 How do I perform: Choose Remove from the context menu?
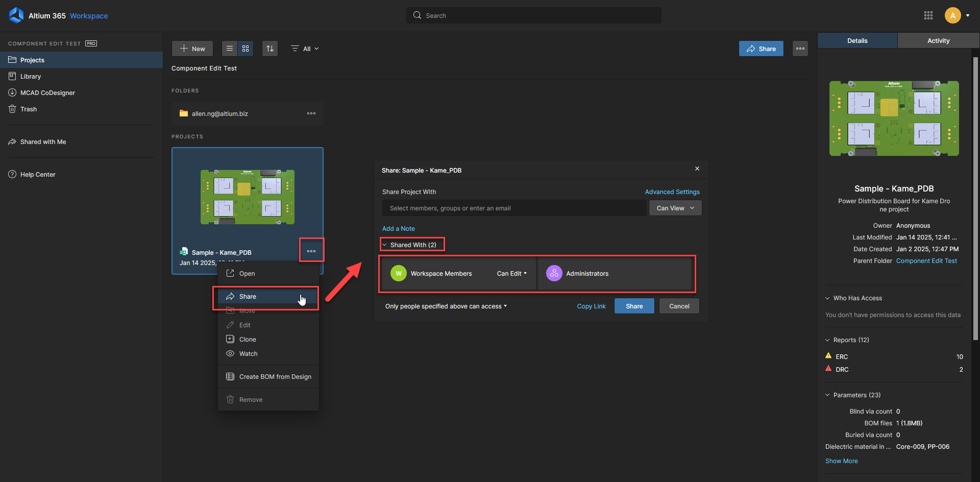coord(268,399)
